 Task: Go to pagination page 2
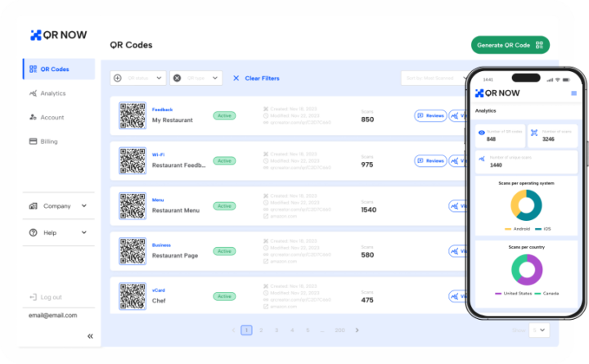(x=261, y=330)
